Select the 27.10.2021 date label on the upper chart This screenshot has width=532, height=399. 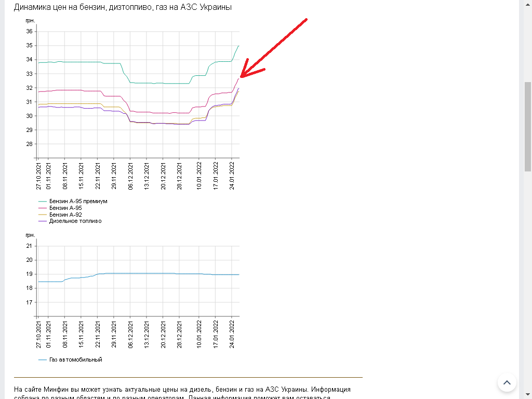click(x=38, y=177)
